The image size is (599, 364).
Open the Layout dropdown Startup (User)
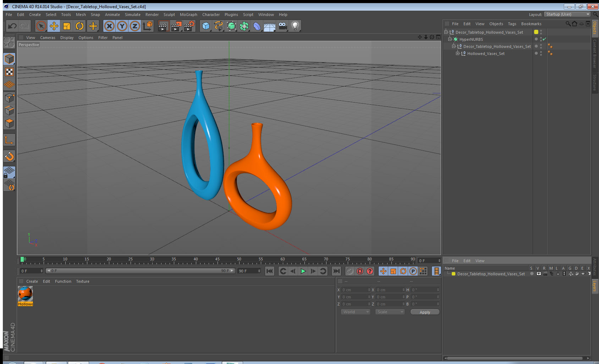coord(567,14)
